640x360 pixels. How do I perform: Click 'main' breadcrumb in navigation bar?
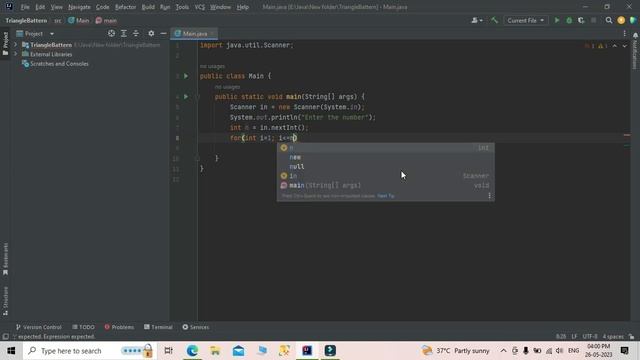pos(106,20)
